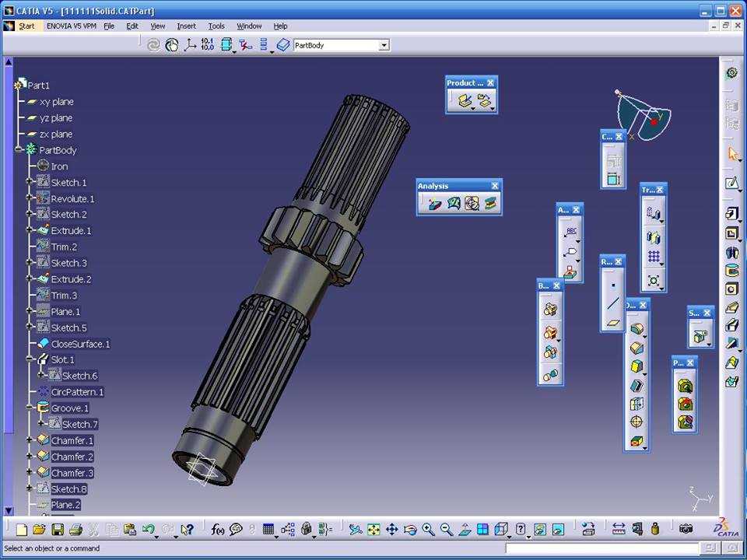Run Curvature Analysis from Analysis toolbar
Screen dimensions: 747x560
[454, 204]
